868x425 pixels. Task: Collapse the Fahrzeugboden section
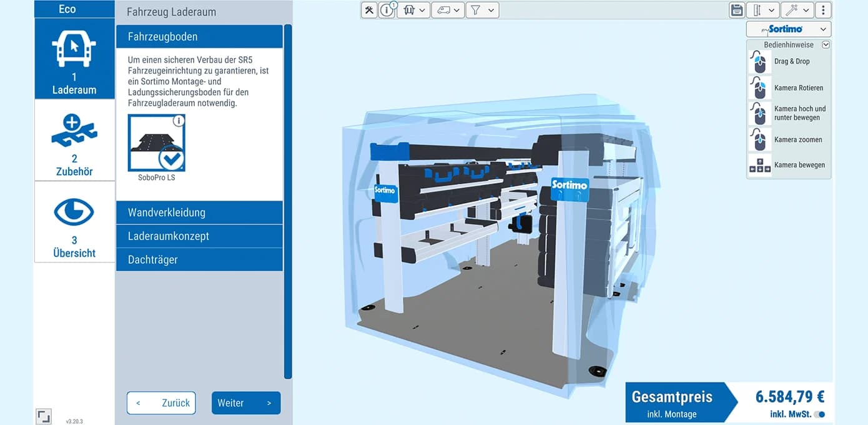pyautogui.click(x=199, y=37)
